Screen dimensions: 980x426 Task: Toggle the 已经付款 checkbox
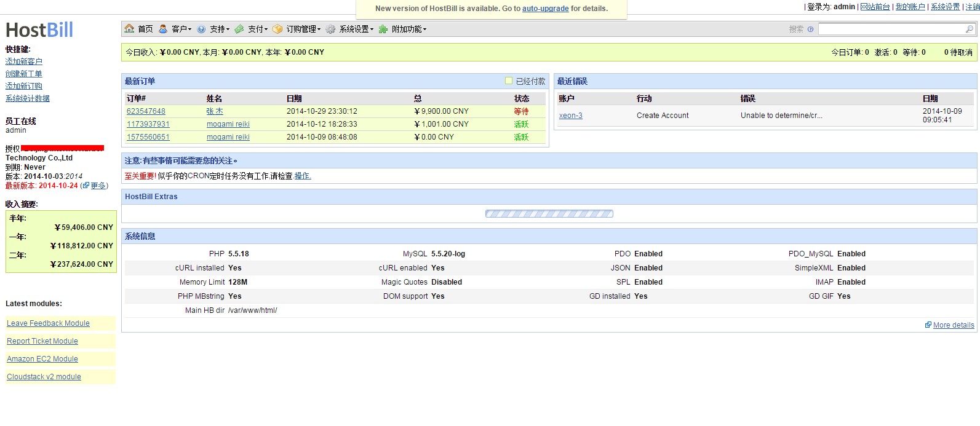[509, 81]
